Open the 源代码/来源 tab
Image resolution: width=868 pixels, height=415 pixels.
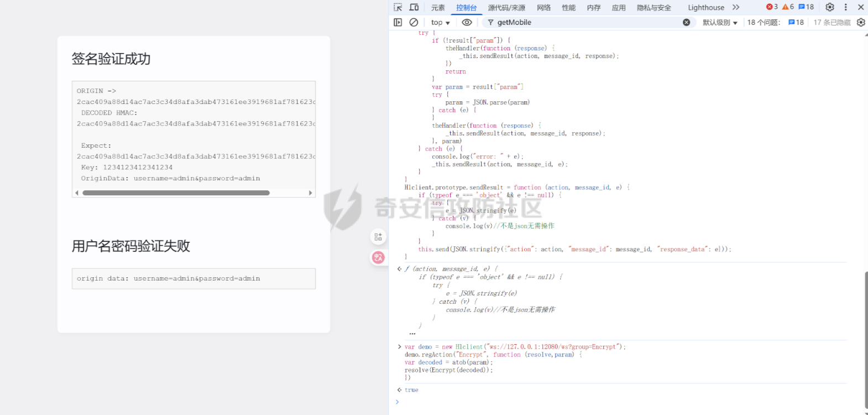click(506, 7)
